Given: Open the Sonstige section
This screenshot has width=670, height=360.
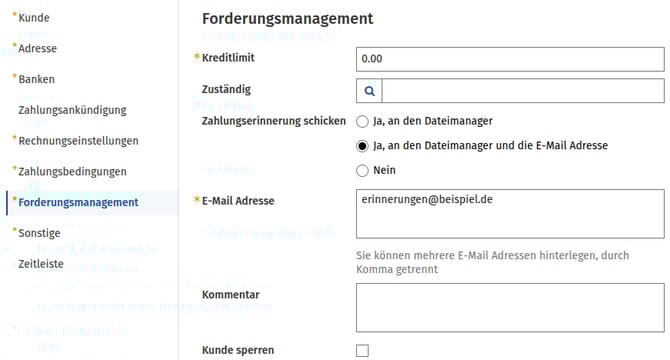Looking at the screenshot, I should (39, 233).
